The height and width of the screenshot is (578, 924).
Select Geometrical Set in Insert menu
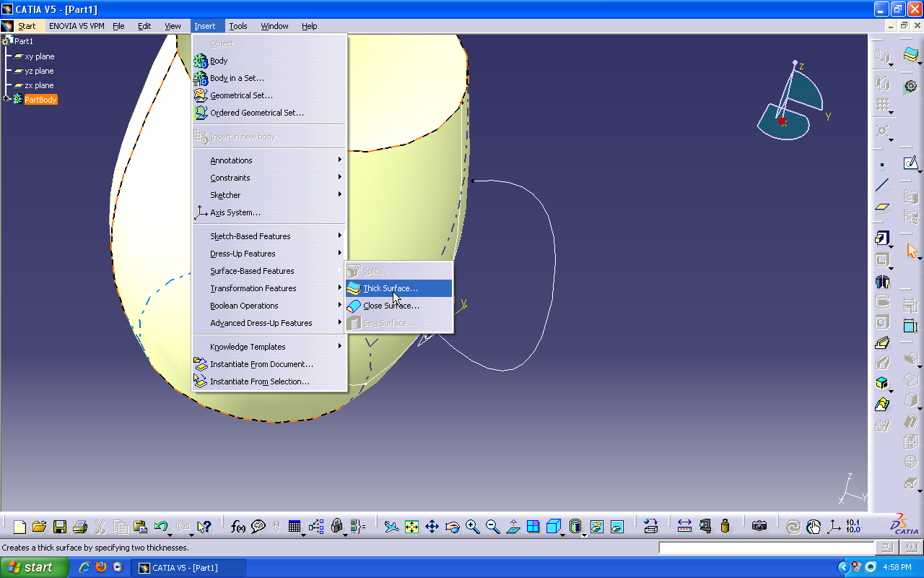pyautogui.click(x=241, y=95)
